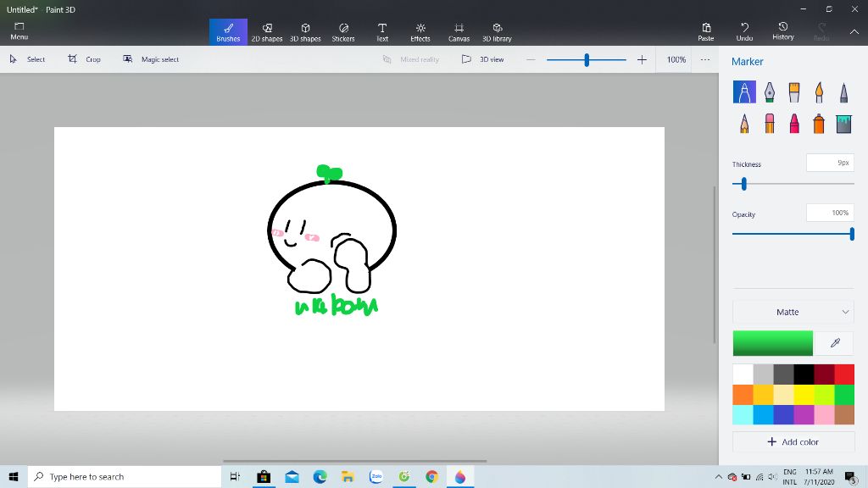Show hidden system tray icons

[718, 476]
